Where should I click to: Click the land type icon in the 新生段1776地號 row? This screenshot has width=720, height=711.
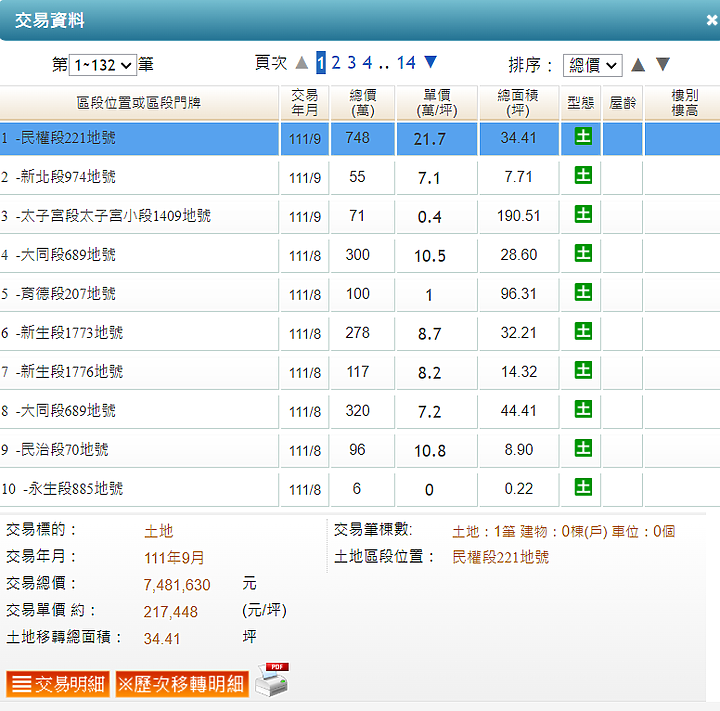point(583,371)
